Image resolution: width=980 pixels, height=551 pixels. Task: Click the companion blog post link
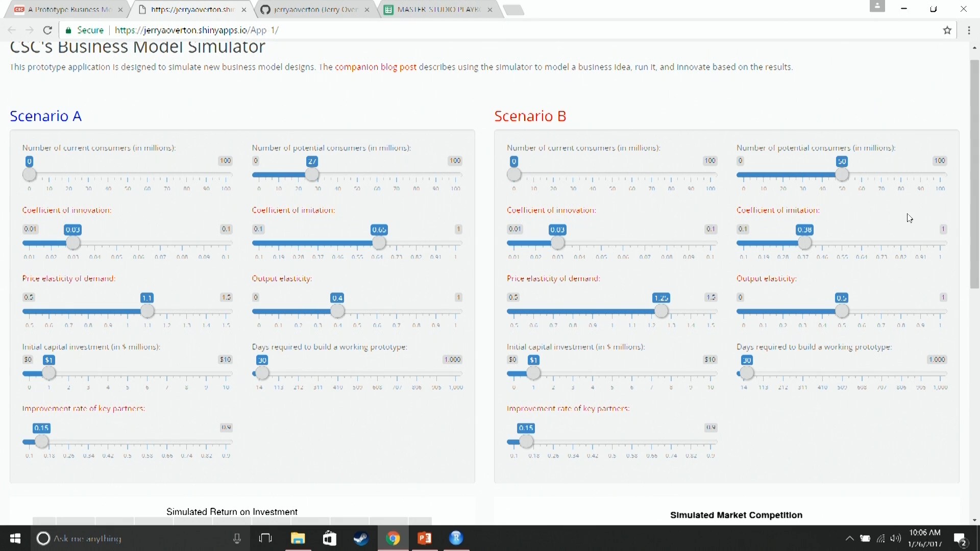376,67
